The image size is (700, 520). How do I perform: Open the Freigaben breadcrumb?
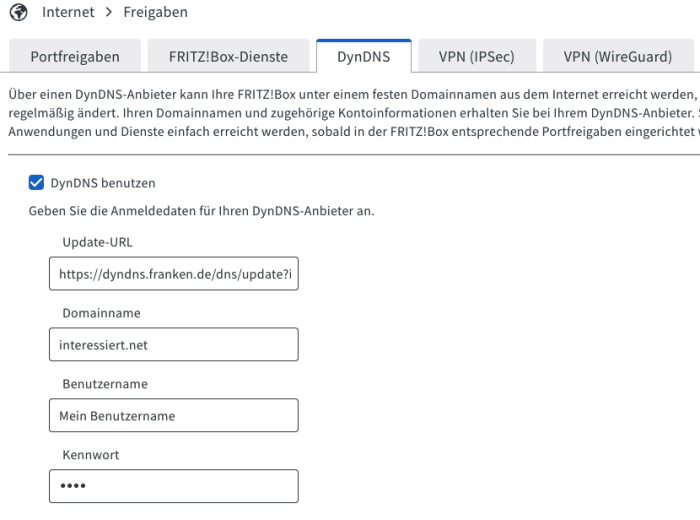point(156,13)
